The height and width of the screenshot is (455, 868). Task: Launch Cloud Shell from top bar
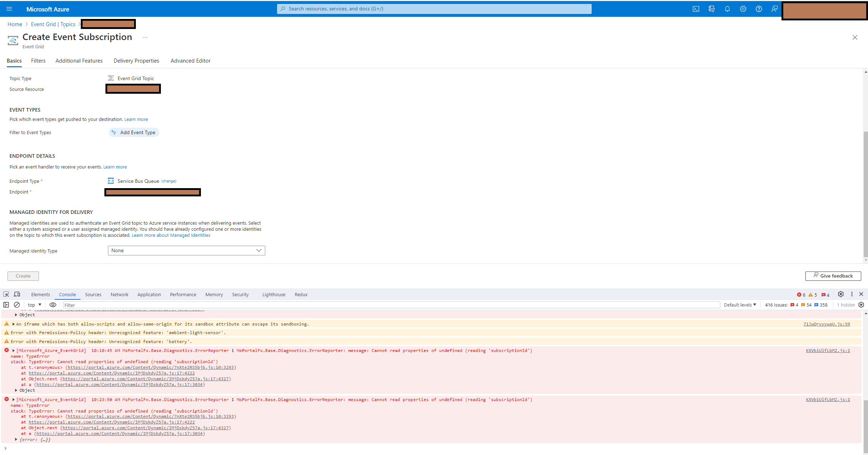pyautogui.click(x=696, y=9)
